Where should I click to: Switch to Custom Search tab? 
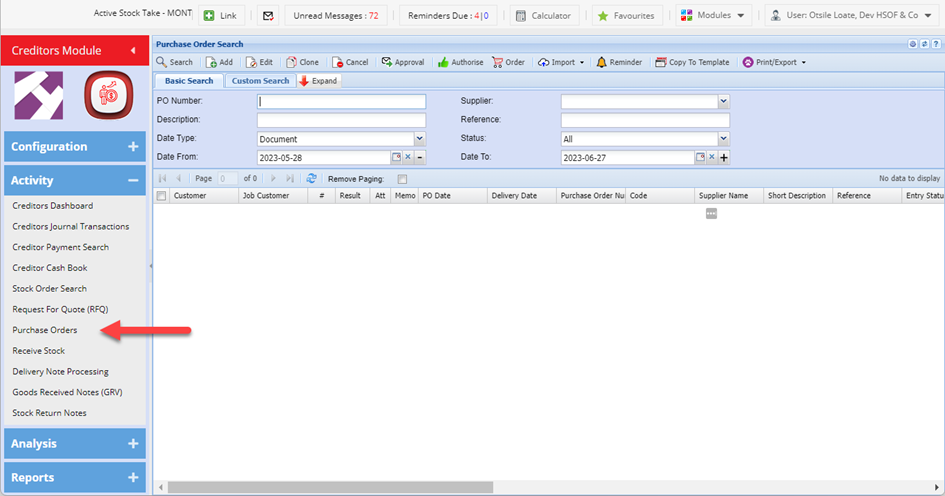coord(260,81)
